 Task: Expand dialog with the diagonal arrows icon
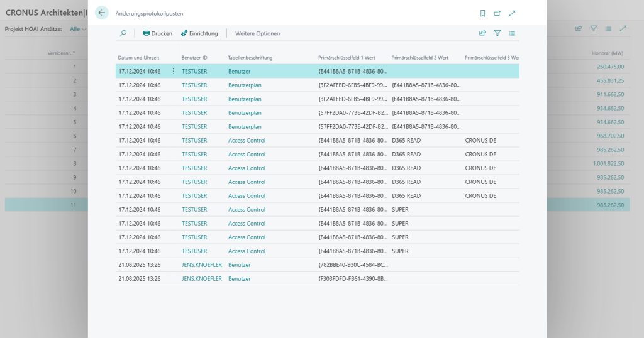(512, 14)
